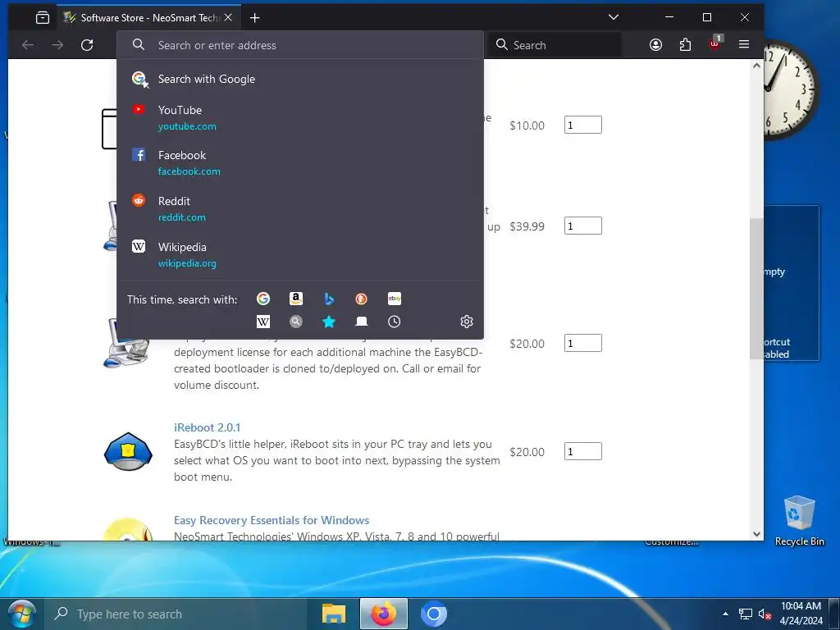Image resolution: width=840 pixels, height=630 pixels.
Task: Focus the address bar Search or enter address
Action: coord(300,45)
